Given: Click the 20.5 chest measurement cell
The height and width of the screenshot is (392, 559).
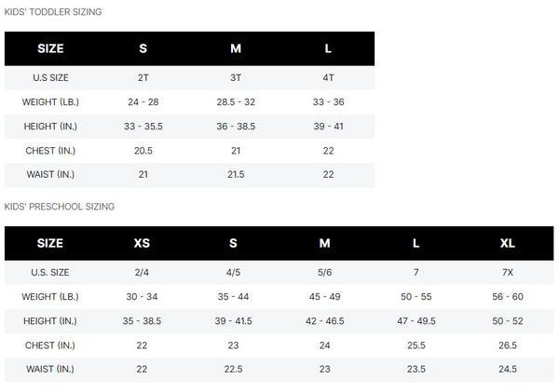Looking at the screenshot, I should [x=143, y=151].
